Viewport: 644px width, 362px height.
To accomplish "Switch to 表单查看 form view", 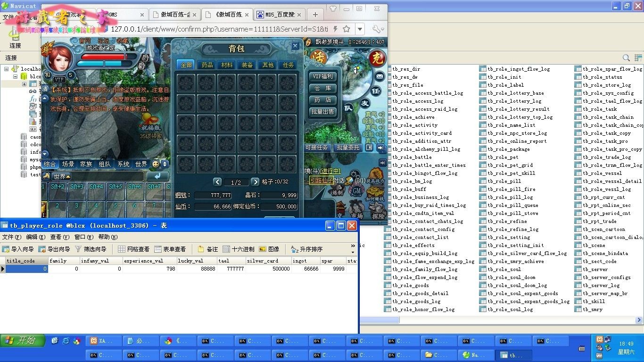I will 170,249.
